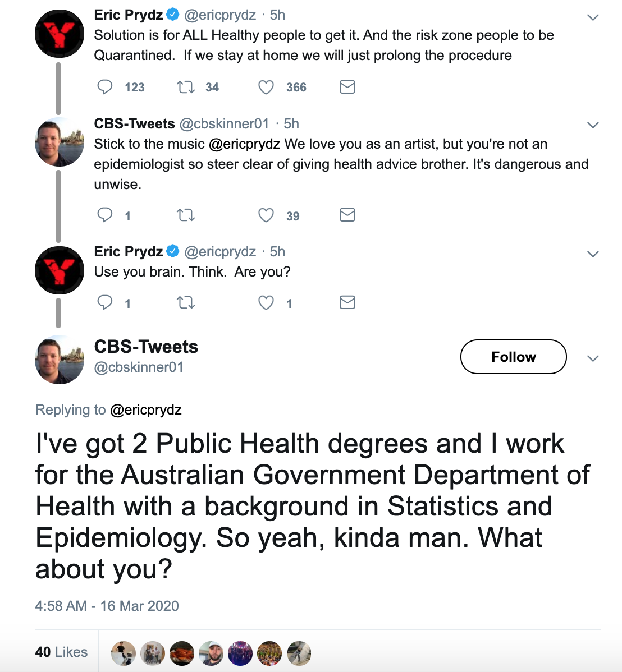Like the tweet with 366 likes
Viewport: 622px width, 672px height.
tap(266, 87)
